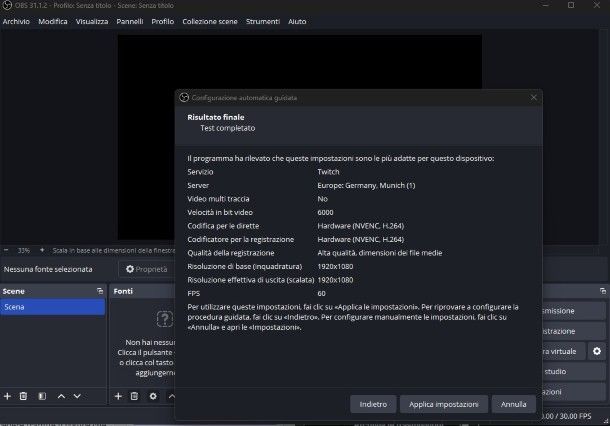Click the OBS logo in main title bar
Screen dimensions: 610x426
pos(7,5)
